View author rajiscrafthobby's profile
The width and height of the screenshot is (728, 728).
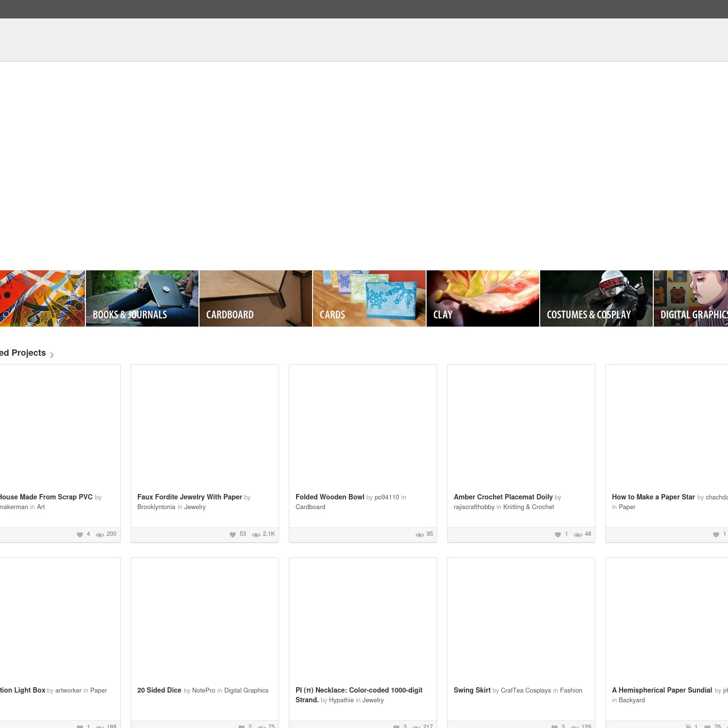[474, 507]
